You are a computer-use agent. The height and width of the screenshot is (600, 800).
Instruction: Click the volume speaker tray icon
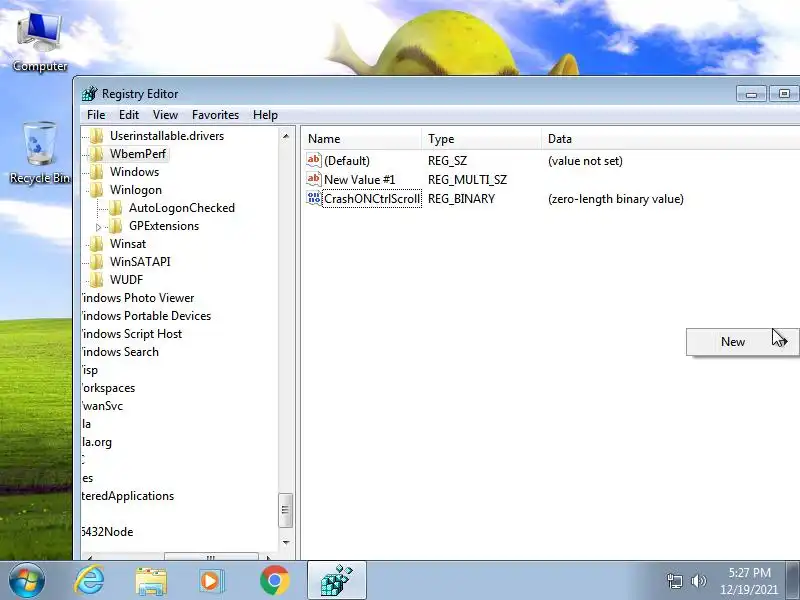[x=698, y=581]
